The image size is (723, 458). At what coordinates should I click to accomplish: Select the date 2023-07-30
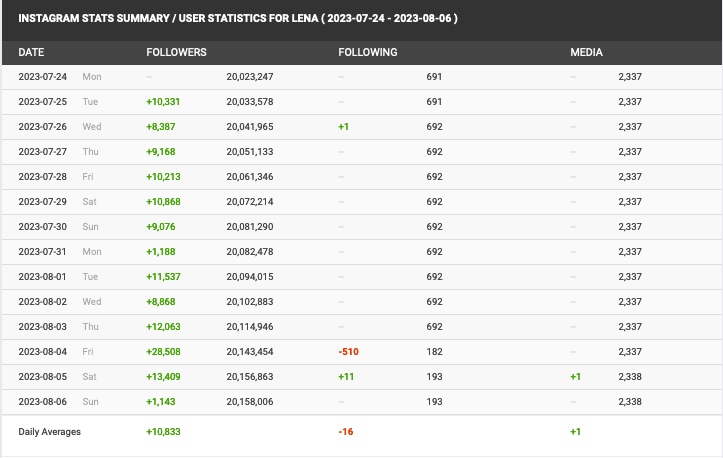[42, 226]
